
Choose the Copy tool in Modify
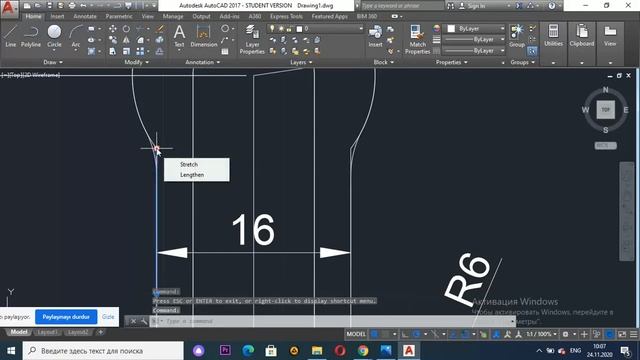click(113, 40)
